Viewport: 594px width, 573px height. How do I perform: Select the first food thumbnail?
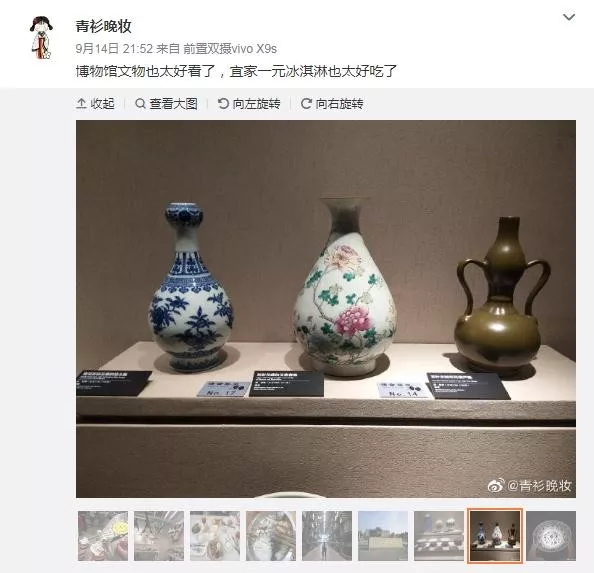coord(103,536)
